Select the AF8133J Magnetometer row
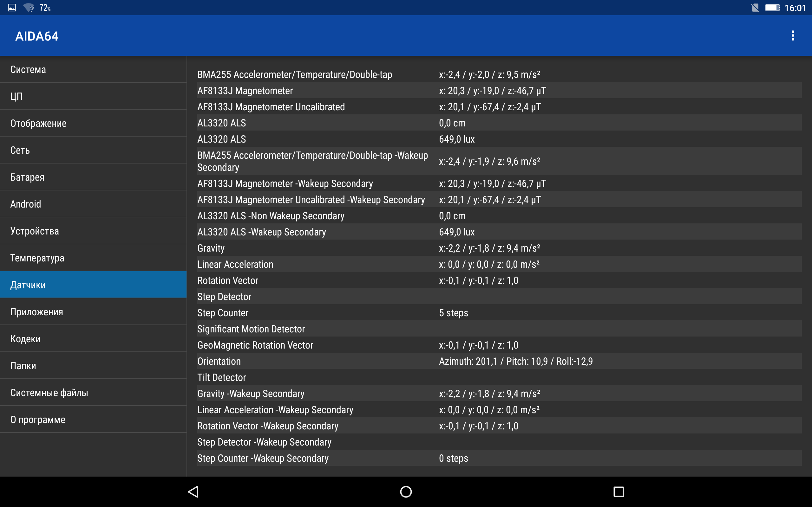Screen dimensions: 812x507 click(x=499, y=91)
